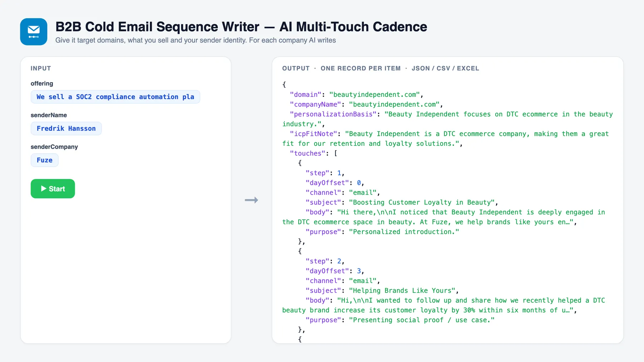Click purpose value 'Personalized introduction.'
The height and width of the screenshot is (362, 644).
[404, 232]
